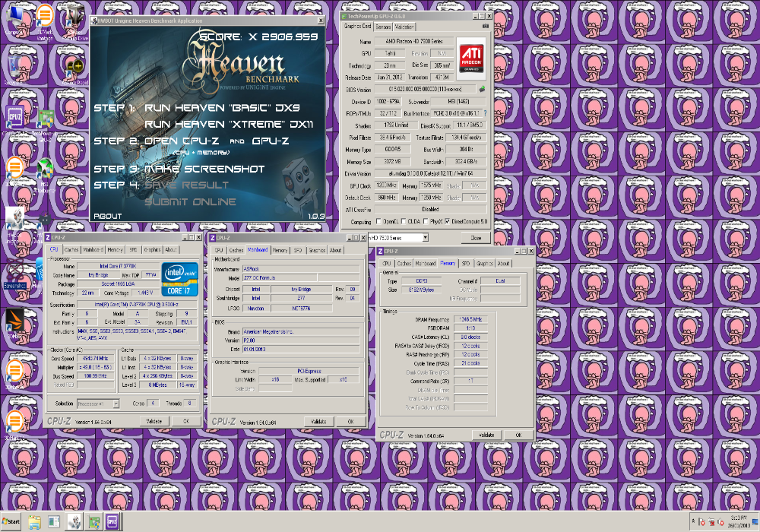Click GPU-Z link in Heaven step 2

pyautogui.click(x=271, y=141)
